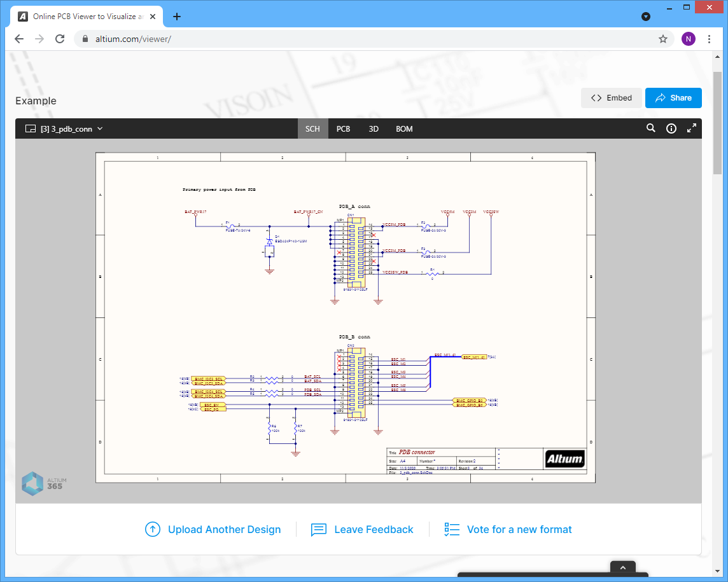This screenshot has width=728, height=582.
Task: Click the address bar URL field
Action: click(369, 39)
